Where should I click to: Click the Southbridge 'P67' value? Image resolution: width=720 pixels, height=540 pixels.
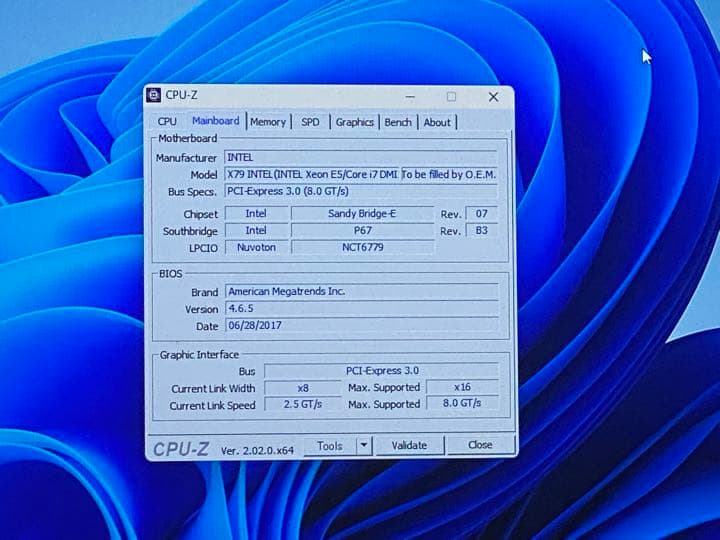coord(362,231)
